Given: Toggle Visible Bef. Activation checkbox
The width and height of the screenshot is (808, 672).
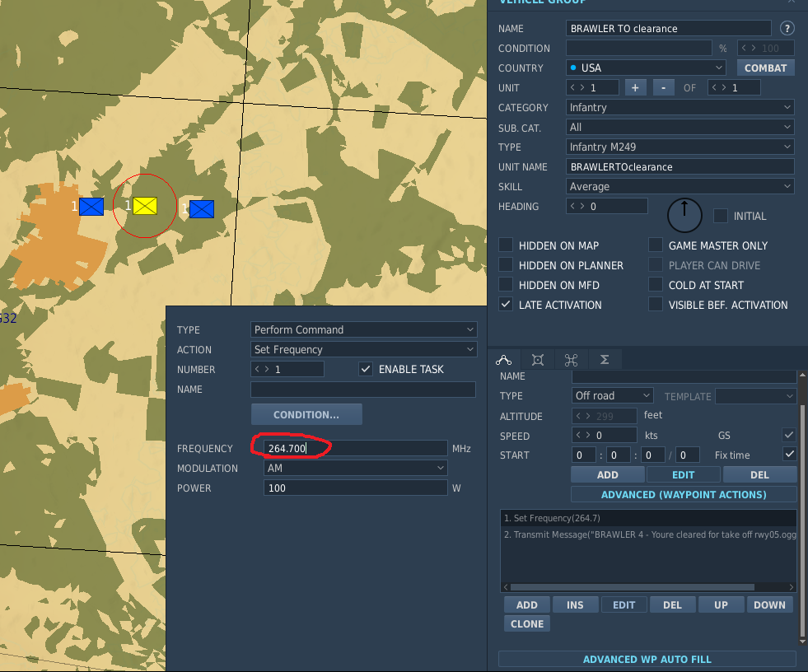Looking at the screenshot, I should pos(656,304).
